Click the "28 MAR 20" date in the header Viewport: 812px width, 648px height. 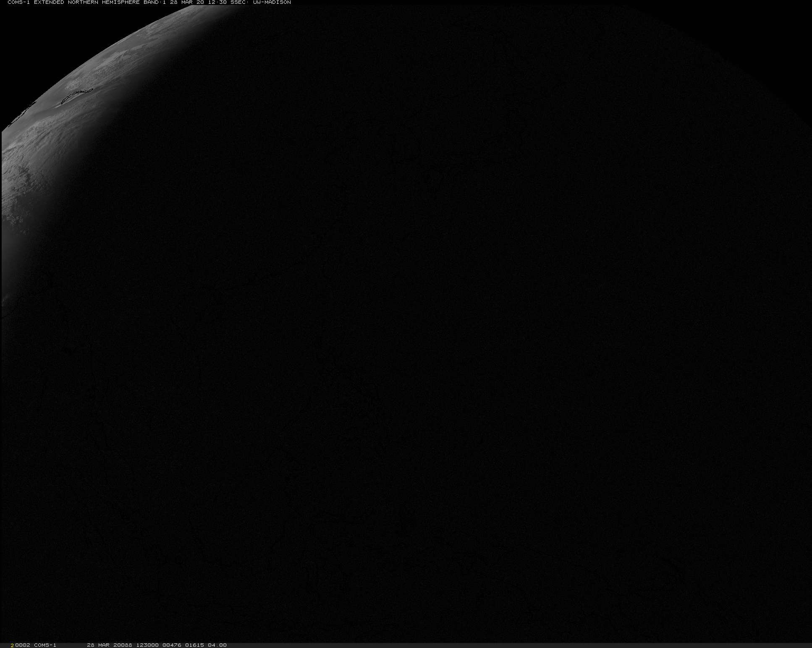[x=187, y=3]
